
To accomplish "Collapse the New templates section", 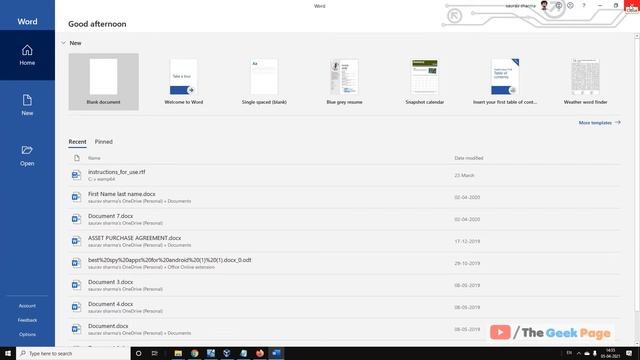I will coord(64,43).
